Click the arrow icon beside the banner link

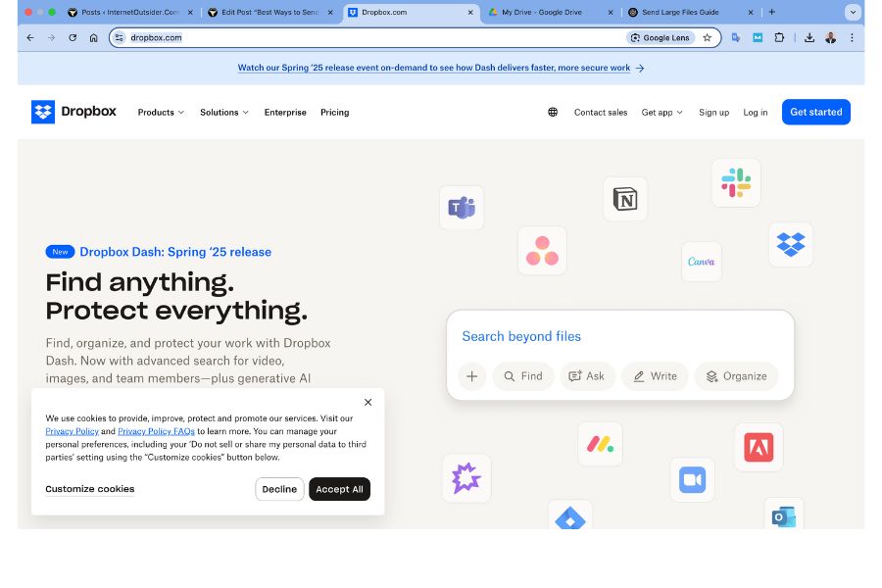pos(640,68)
